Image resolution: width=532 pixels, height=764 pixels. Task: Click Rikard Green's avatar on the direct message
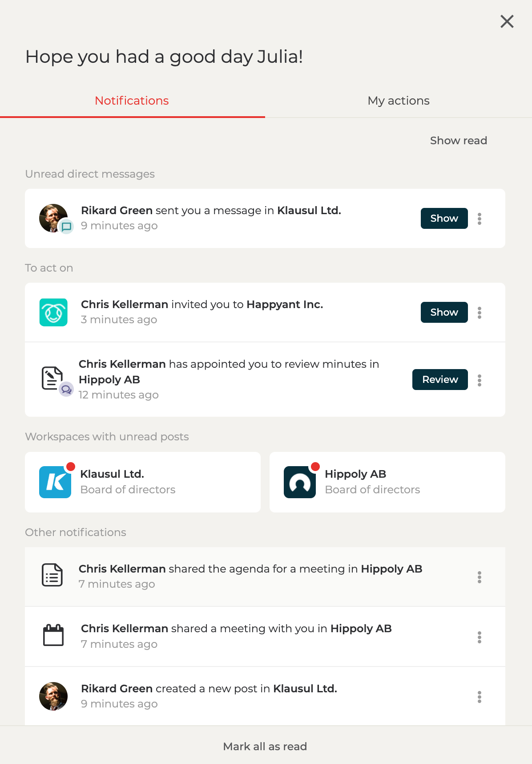coord(53,218)
